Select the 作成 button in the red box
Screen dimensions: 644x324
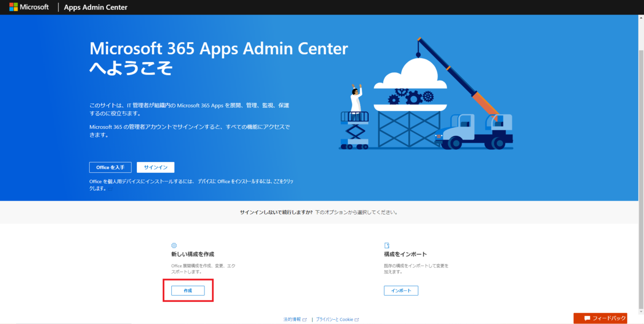click(187, 290)
